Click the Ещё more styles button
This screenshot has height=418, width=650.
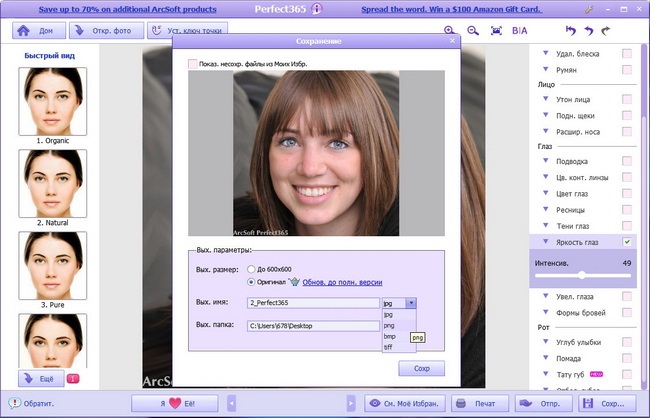41,379
